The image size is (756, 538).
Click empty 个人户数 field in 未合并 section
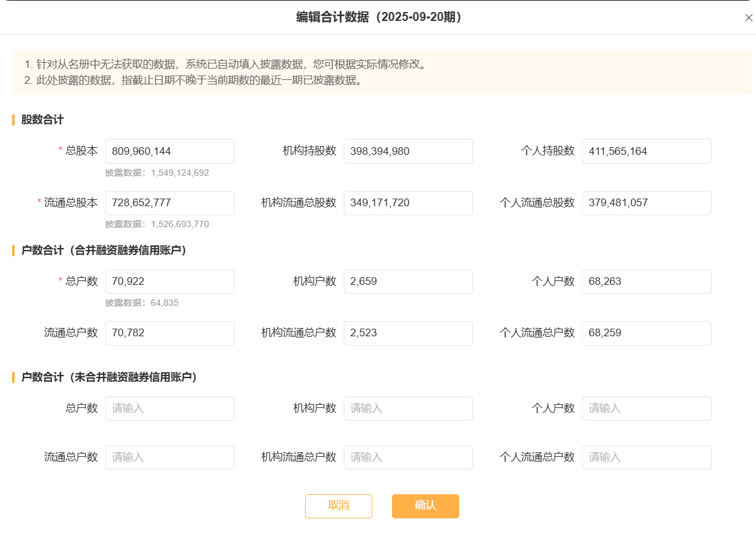(x=646, y=409)
